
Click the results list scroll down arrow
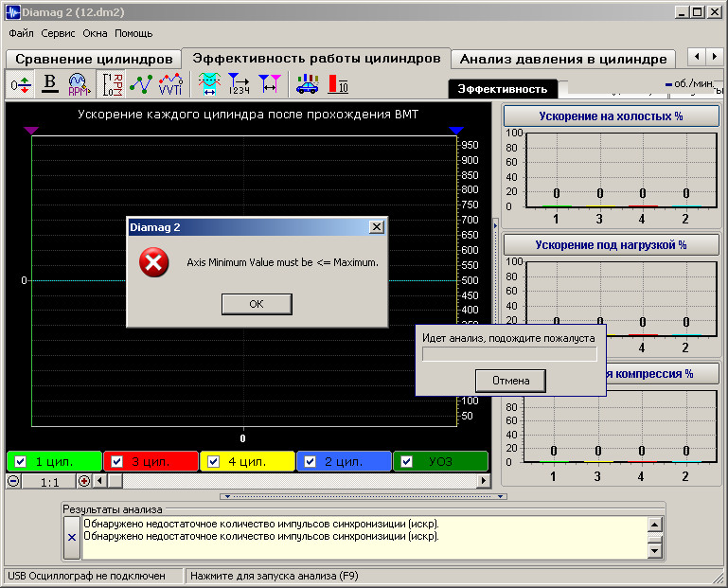[655, 551]
